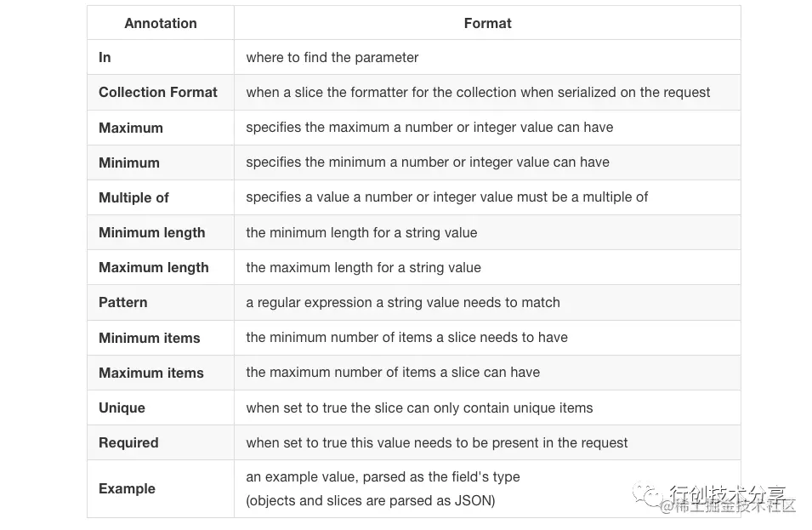Select the "Unique" annotation cell

pyautogui.click(x=122, y=407)
